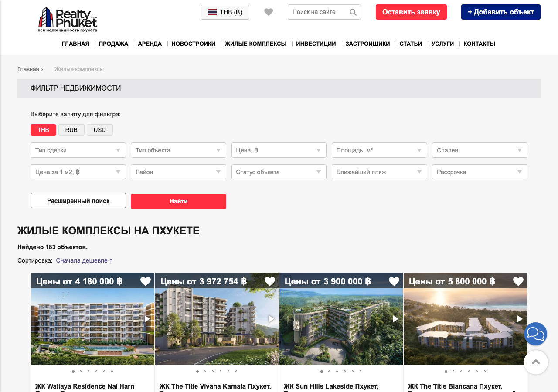Expand the Тип объекта dropdown
This screenshot has height=392, width=558.
coord(178,150)
